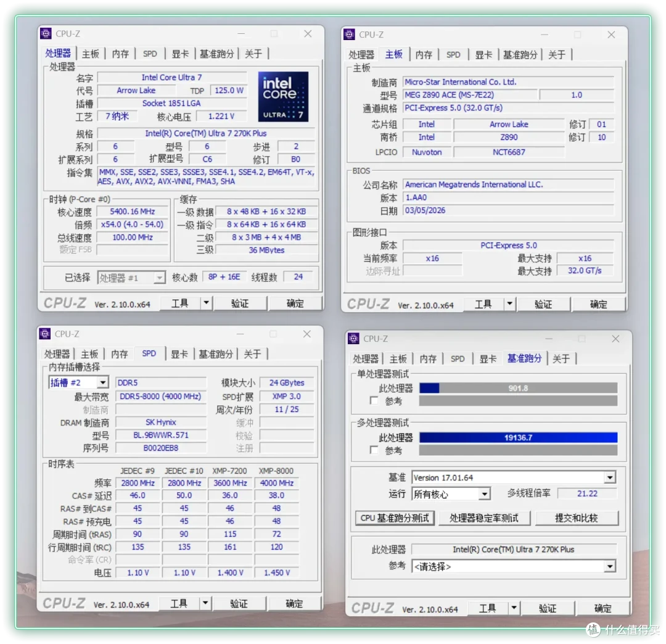Click the 处理器稳定率测试 button
This screenshot has width=666, height=644.
tap(484, 518)
